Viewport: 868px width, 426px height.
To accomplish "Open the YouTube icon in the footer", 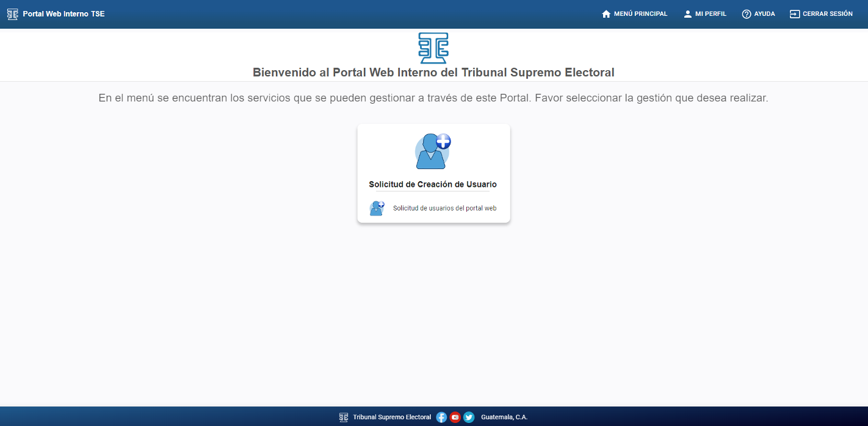I will point(455,417).
